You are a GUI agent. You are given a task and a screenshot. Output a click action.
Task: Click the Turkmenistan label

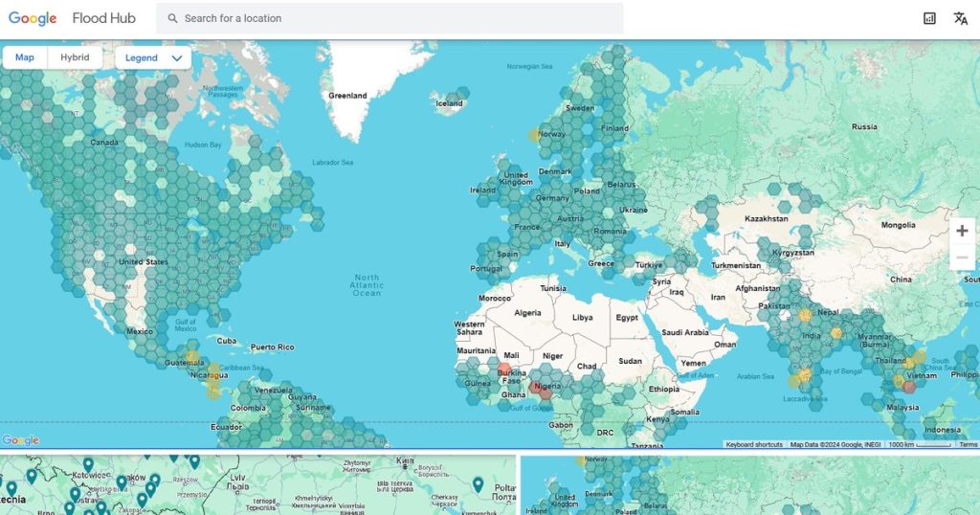736,265
